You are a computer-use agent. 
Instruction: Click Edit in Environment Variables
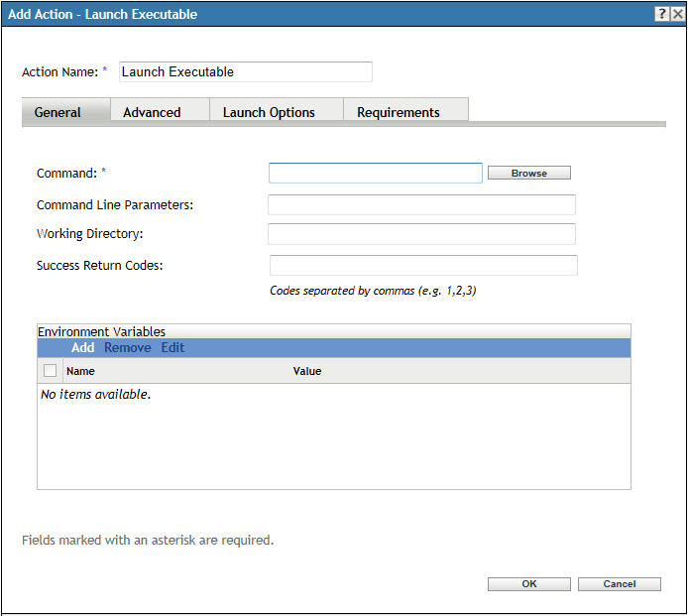[x=172, y=348]
